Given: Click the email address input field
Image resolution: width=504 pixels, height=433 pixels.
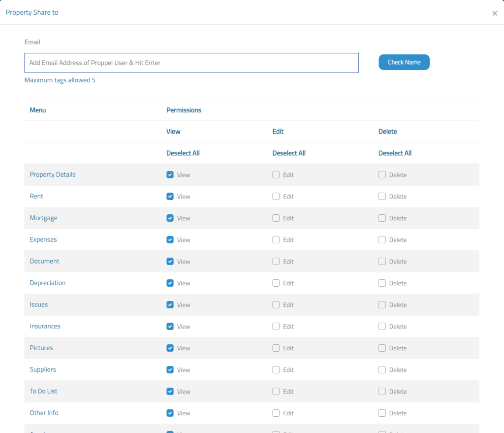Looking at the screenshot, I should (x=191, y=63).
